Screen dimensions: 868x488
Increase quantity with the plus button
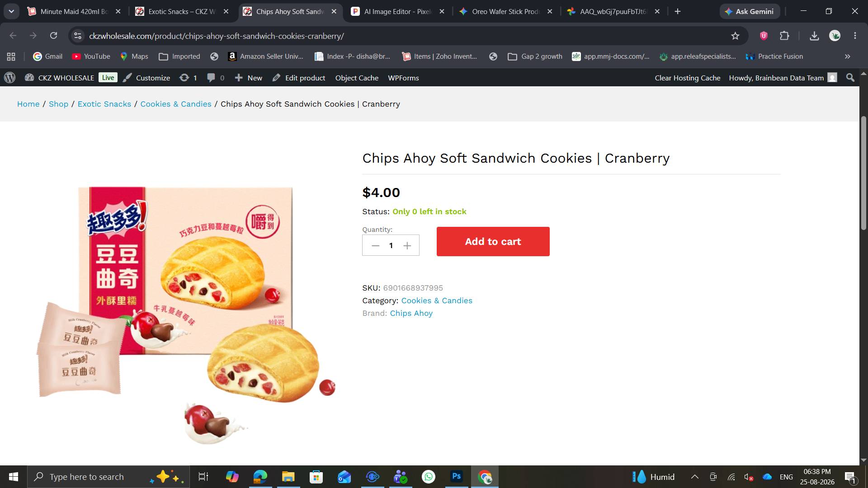(x=407, y=245)
